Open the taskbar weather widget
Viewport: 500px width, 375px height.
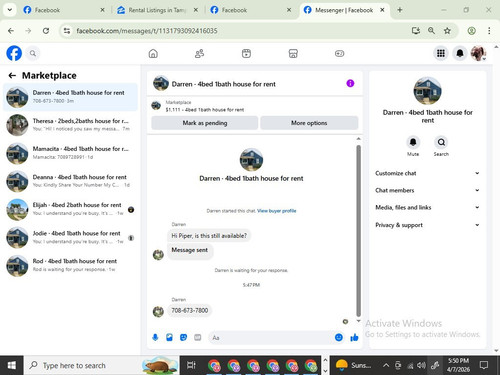353,365
